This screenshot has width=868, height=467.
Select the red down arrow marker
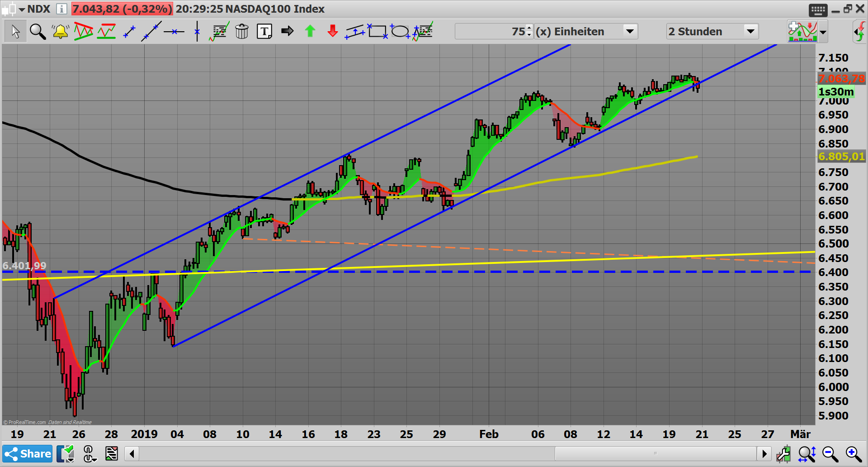[333, 31]
